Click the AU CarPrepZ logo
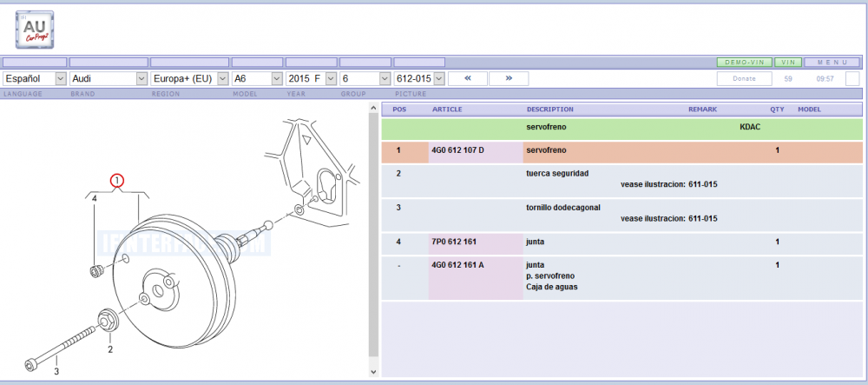Viewport: 868px width, 385px height. [x=35, y=30]
